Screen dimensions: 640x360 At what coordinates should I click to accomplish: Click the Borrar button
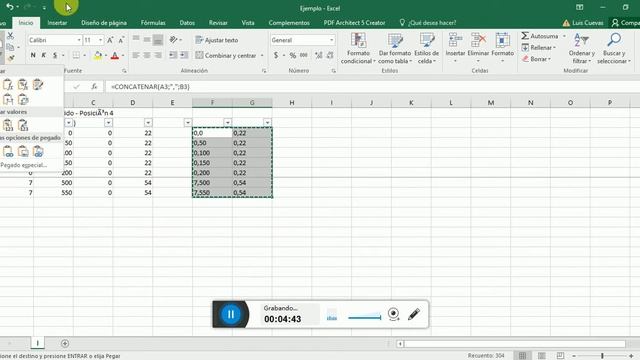tap(537, 59)
